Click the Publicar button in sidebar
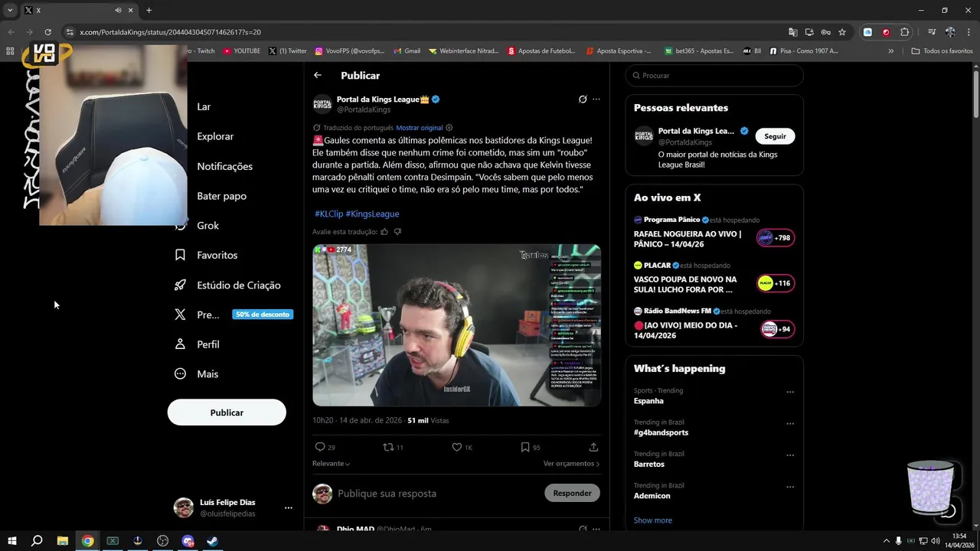This screenshot has height=551, width=980. pos(227,412)
